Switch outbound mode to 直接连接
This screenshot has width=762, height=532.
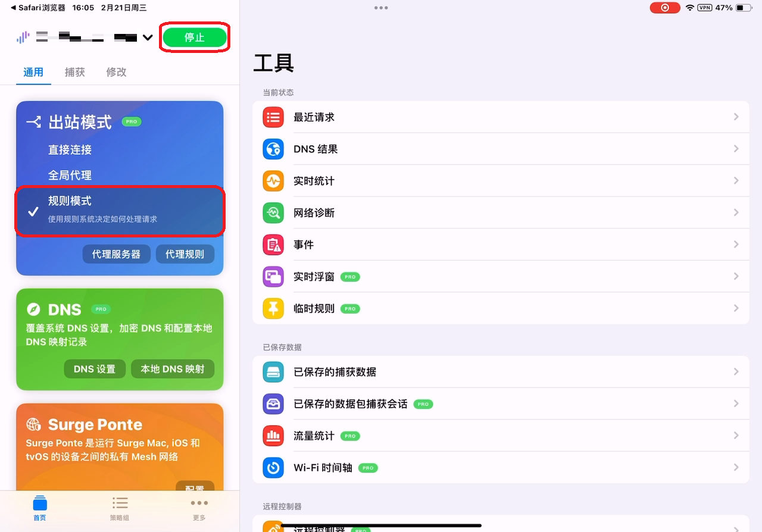pos(70,150)
